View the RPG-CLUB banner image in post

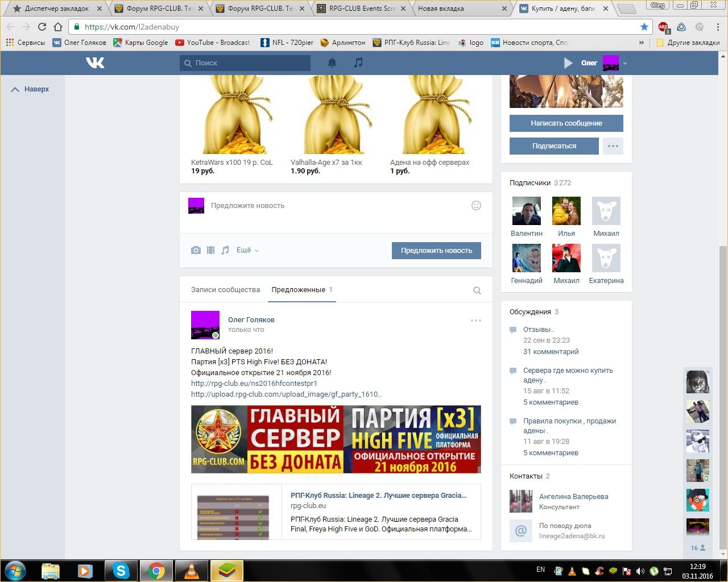pyautogui.click(x=336, y=439)
